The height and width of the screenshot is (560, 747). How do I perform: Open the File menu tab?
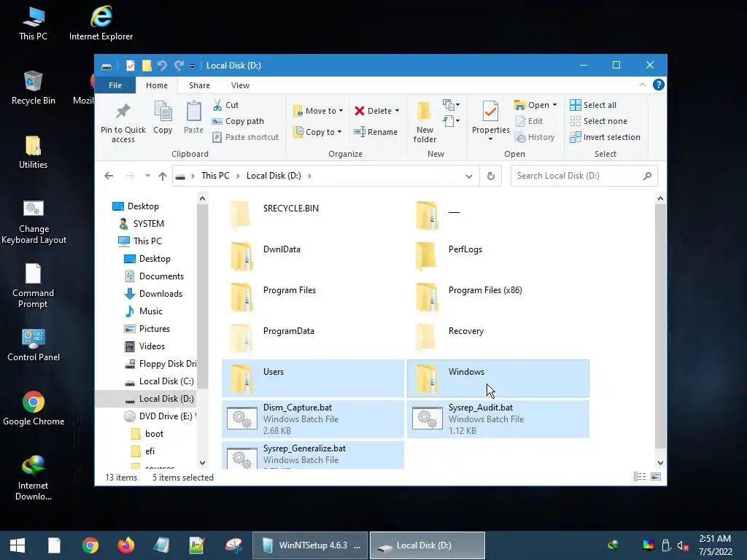[x=115, y=85]
